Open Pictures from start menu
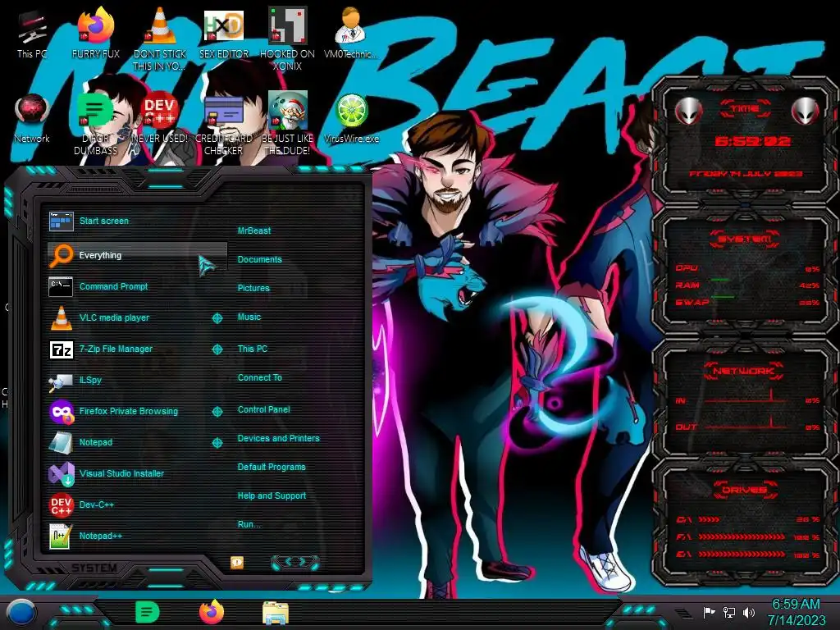Viewport: 840px width, 630px height. click(253, 288)
